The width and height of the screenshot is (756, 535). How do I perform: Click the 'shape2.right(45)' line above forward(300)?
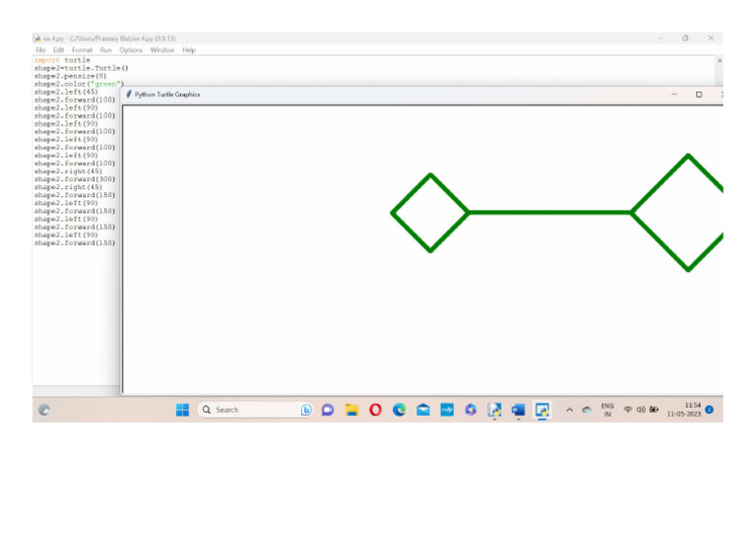[x=68, y=171]
